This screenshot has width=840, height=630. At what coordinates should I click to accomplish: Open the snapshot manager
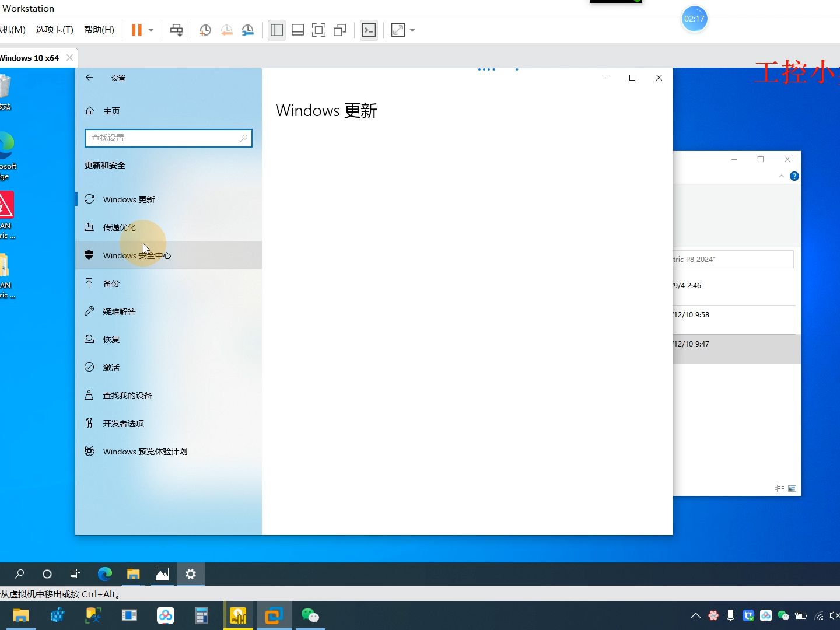click(x=248, y=30)
